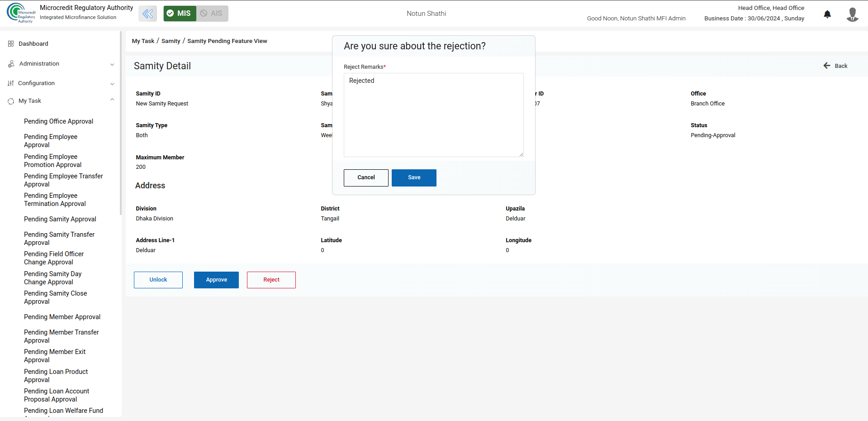Expand the Administration menu chevron
868x421 pixels.
coord(112,64)
